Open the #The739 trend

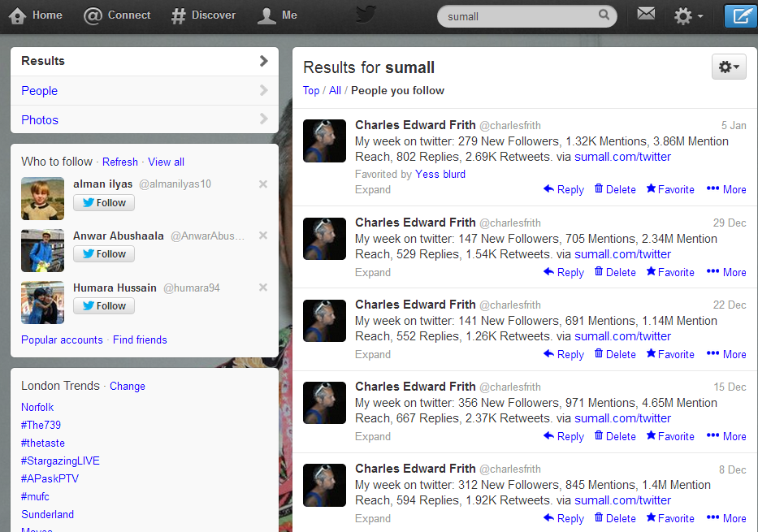[x=41, y=426]
